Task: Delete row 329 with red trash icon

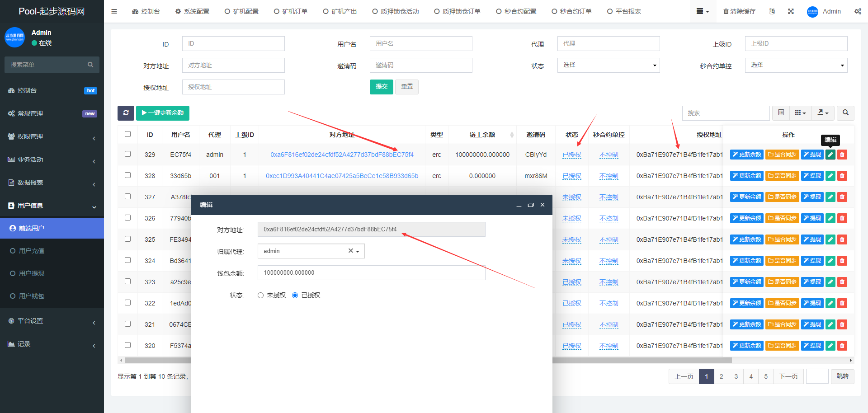Action: (842, 155)
